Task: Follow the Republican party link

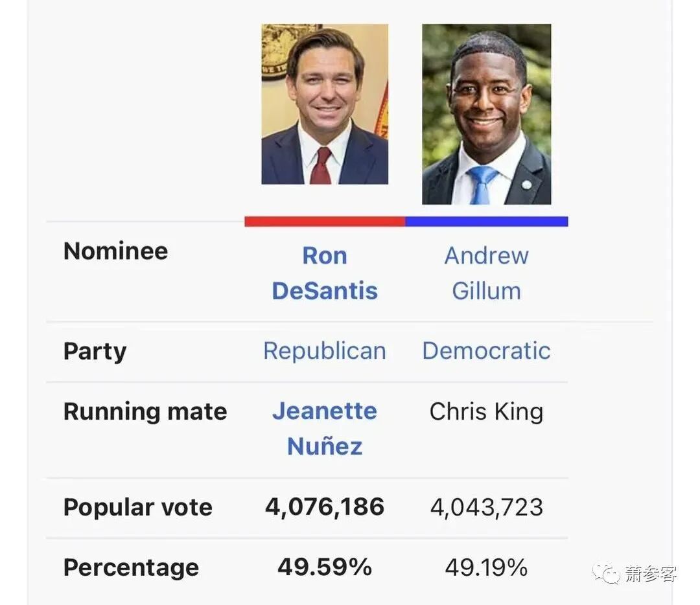Action: [325, 350]
